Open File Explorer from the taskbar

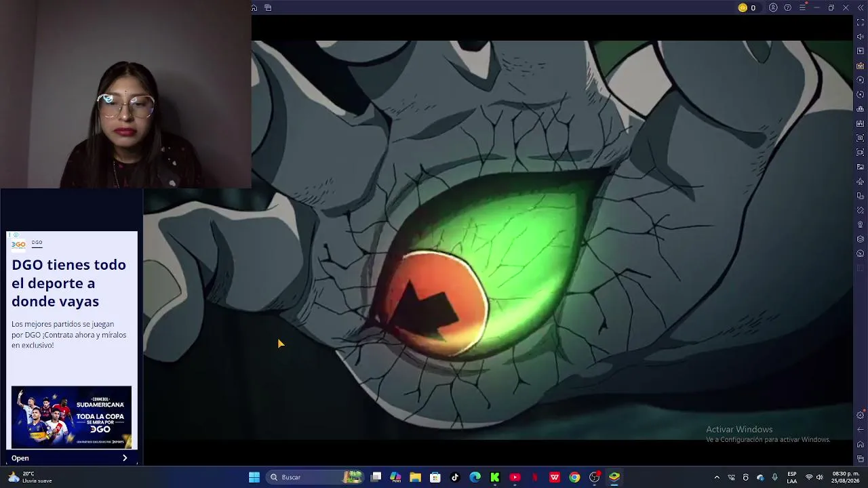416,477
